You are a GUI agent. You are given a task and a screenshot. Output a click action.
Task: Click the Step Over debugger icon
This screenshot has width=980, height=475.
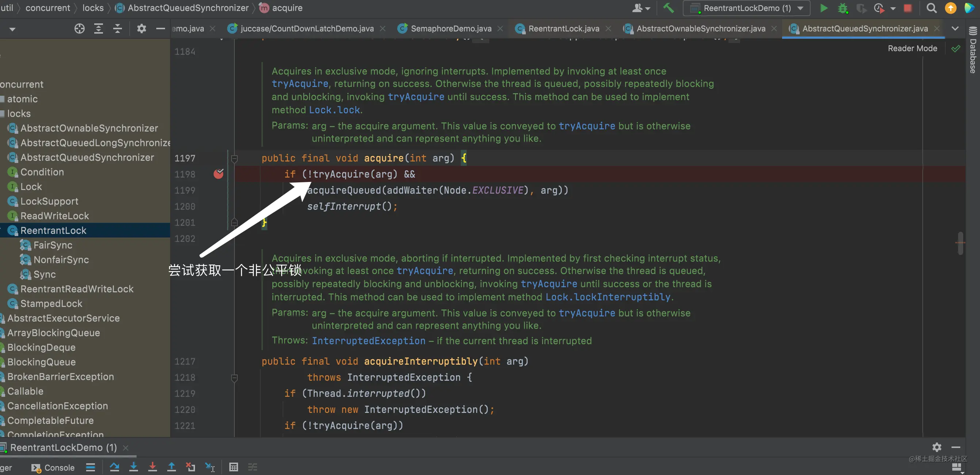tap(115, 467)
